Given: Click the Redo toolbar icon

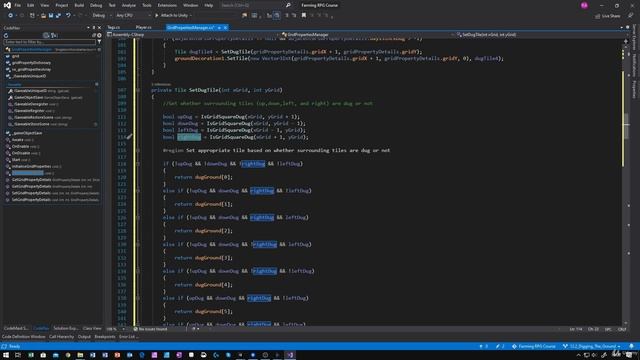Looking at the screenshot, I should [80, 16].
